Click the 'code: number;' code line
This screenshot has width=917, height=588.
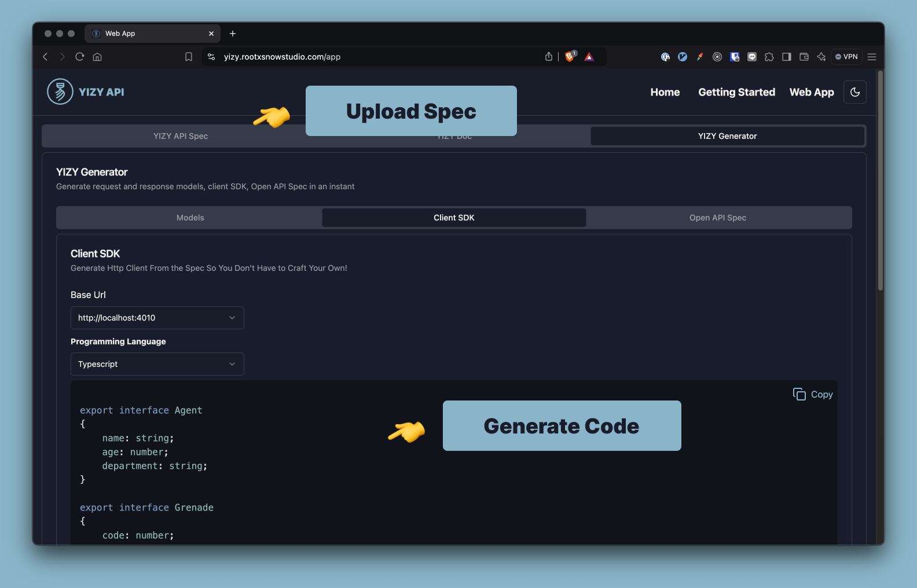click(138, 535)
